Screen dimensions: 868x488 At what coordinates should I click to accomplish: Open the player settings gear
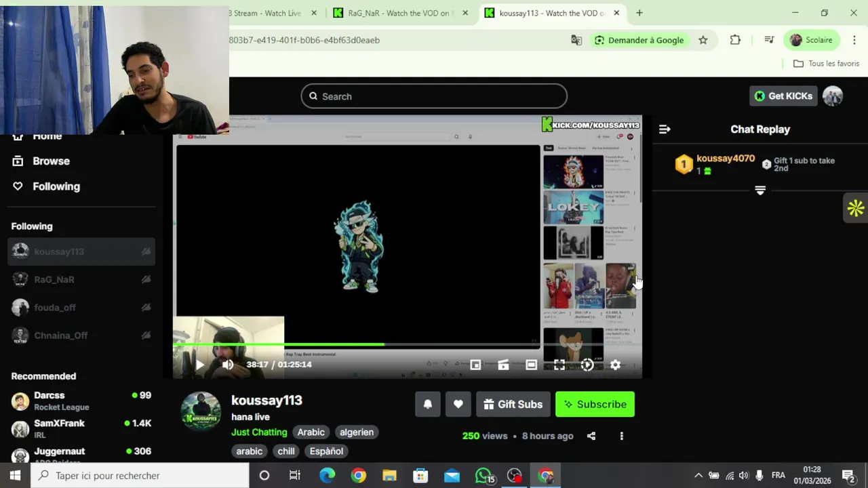(x=615, y=365)
